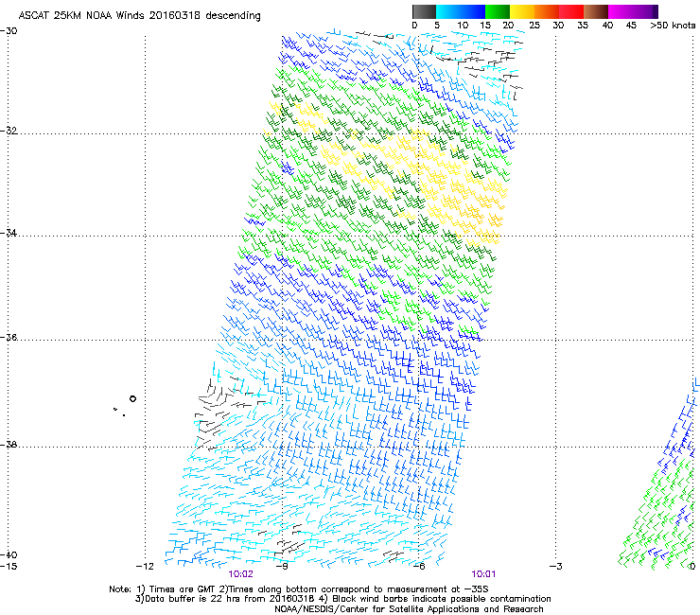Click the '-3' longitude axis label
This screenshot has height=615, width=700.
coord(555,567)
